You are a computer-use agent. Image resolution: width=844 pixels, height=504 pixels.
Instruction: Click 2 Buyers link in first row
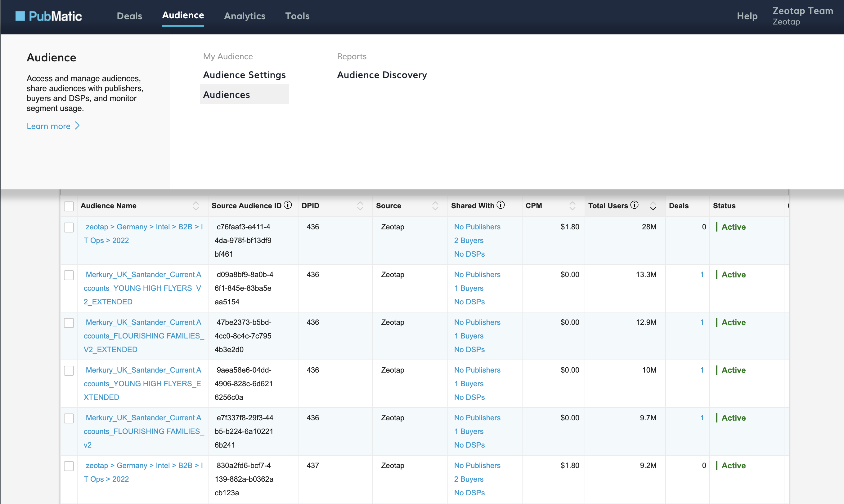point(469,241)
